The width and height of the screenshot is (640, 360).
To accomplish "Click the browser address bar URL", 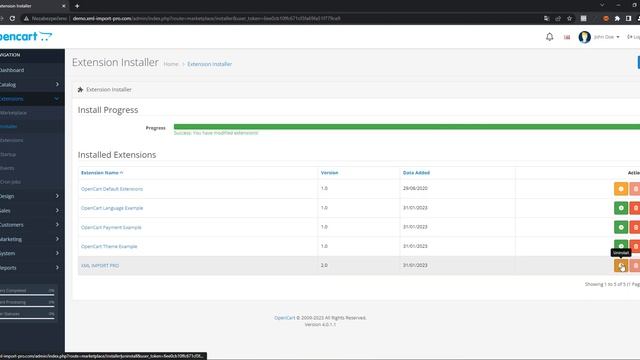I will click(206, 18).
